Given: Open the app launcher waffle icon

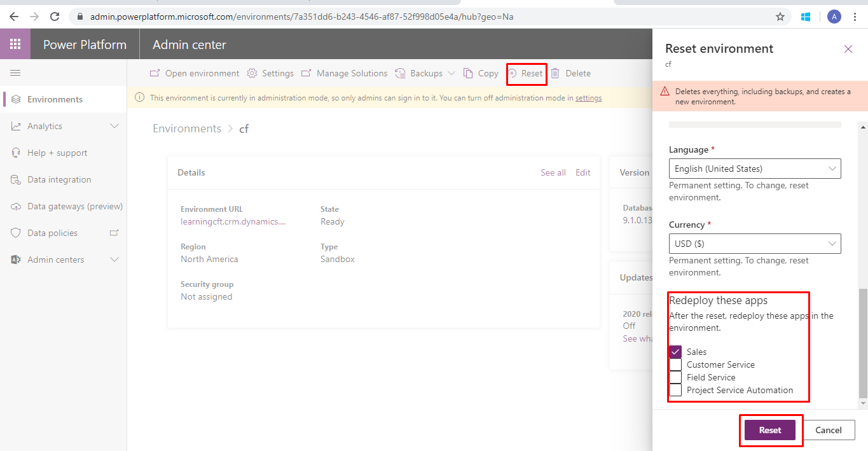Looking at the screenshot, I should (15, 45).
